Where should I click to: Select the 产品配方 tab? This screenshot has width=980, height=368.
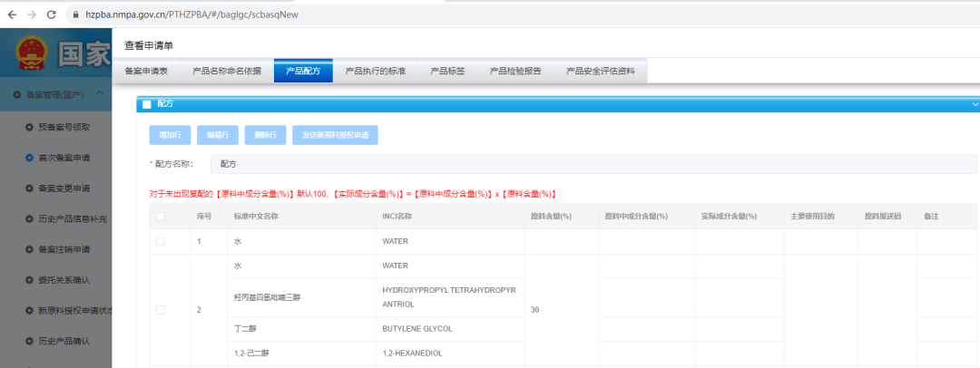pyautogui.click(x=303, y=72)
